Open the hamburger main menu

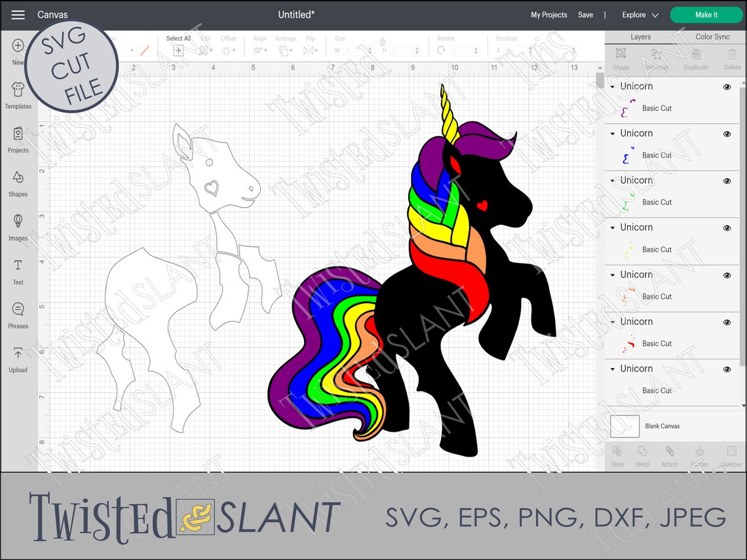pos(18,15)
